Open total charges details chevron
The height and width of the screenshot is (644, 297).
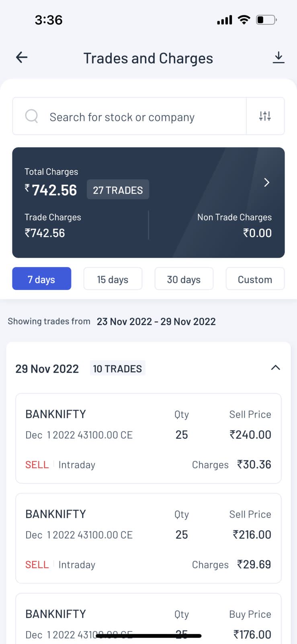pos(266,183)
